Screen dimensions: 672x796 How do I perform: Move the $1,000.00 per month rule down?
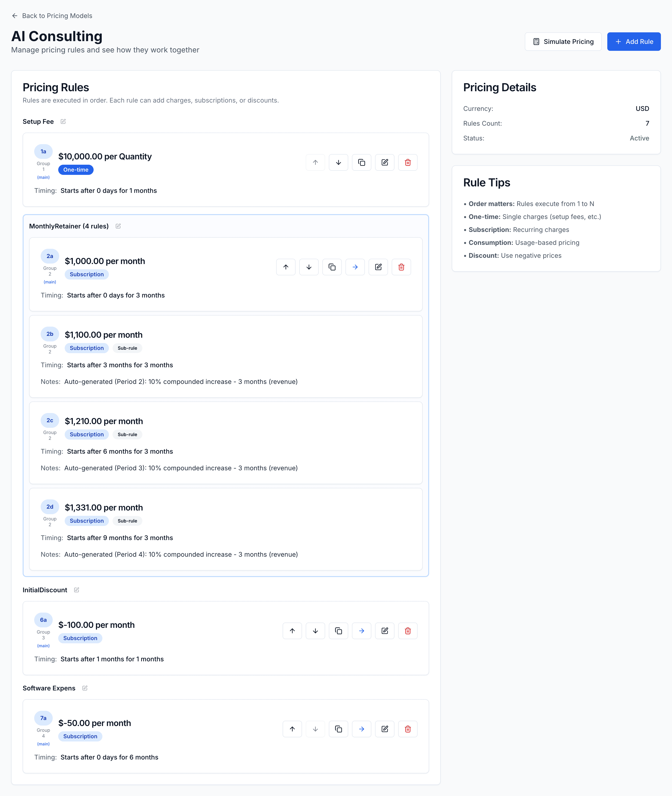tap(309, 267)
